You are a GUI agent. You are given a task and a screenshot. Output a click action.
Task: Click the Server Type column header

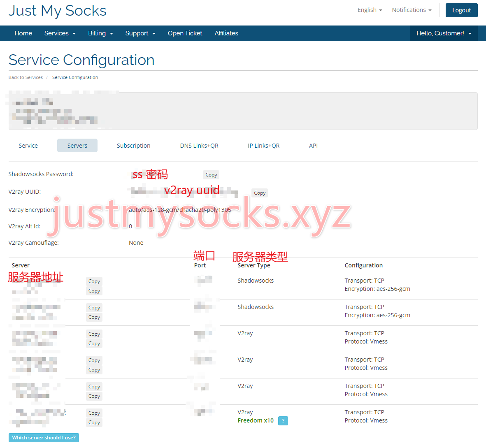click(x=254, y=265)
